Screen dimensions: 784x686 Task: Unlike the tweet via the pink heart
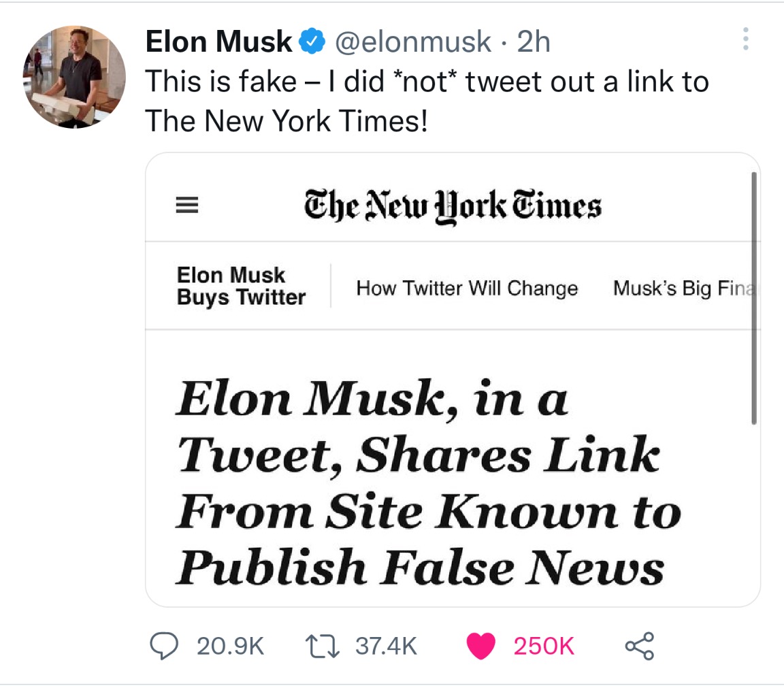coord(481,646)
